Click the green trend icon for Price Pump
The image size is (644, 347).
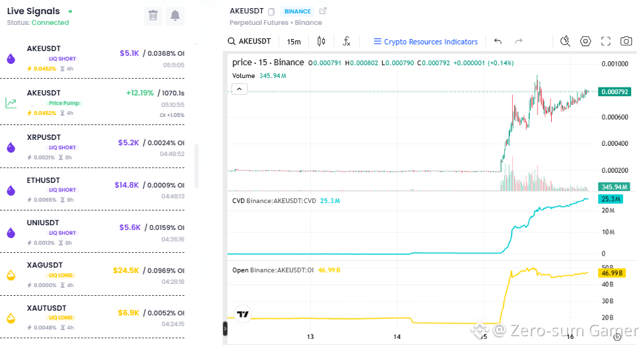click(x=11, y=103)
